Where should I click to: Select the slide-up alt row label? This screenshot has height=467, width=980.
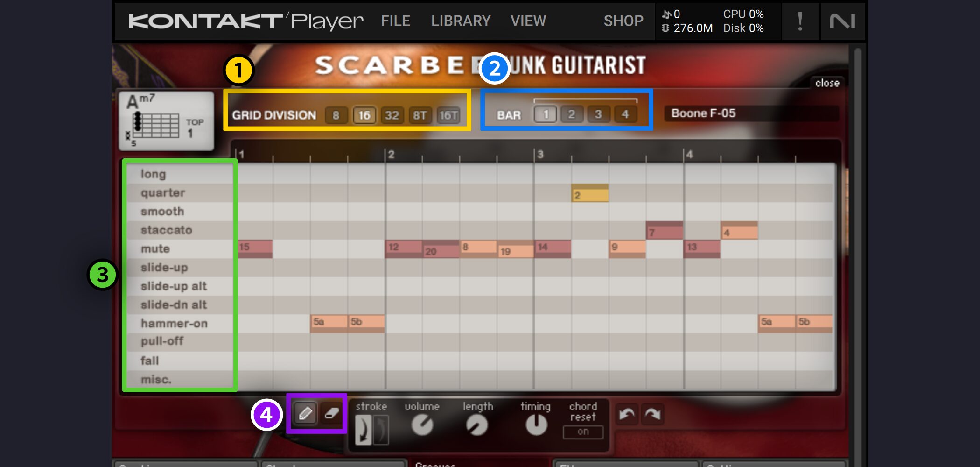pos(174,286)
